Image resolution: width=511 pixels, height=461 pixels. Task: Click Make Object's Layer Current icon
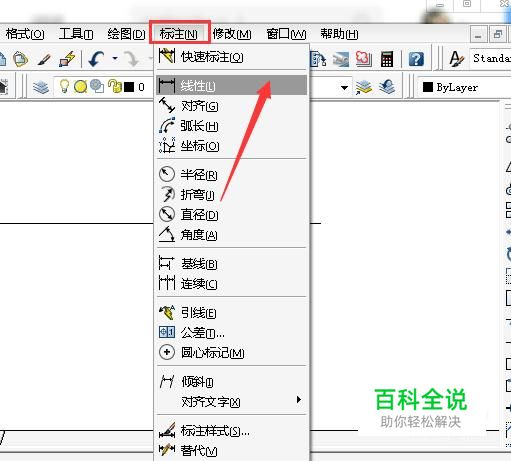pyautogui.click(x=363, y=87)
